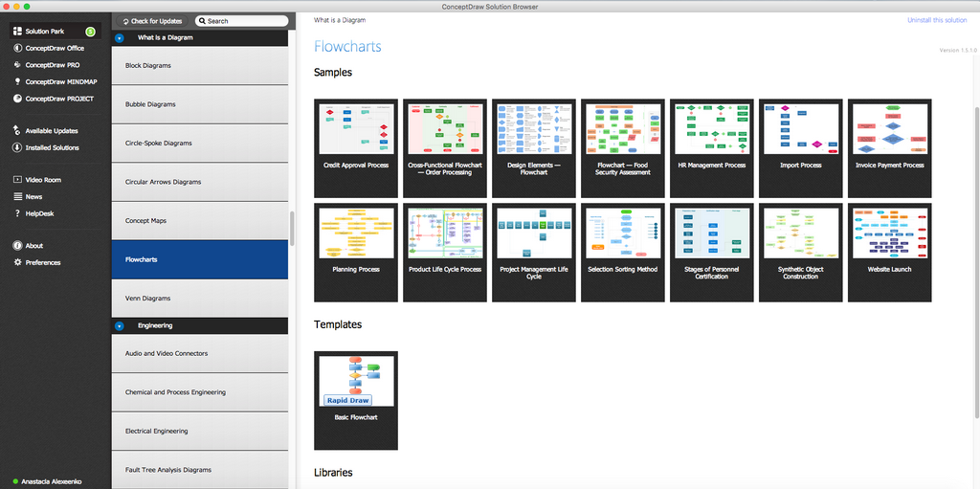The image size is (980, 489).
Task: Collapse the Engineering section
Action: click(x=120, y=325)
